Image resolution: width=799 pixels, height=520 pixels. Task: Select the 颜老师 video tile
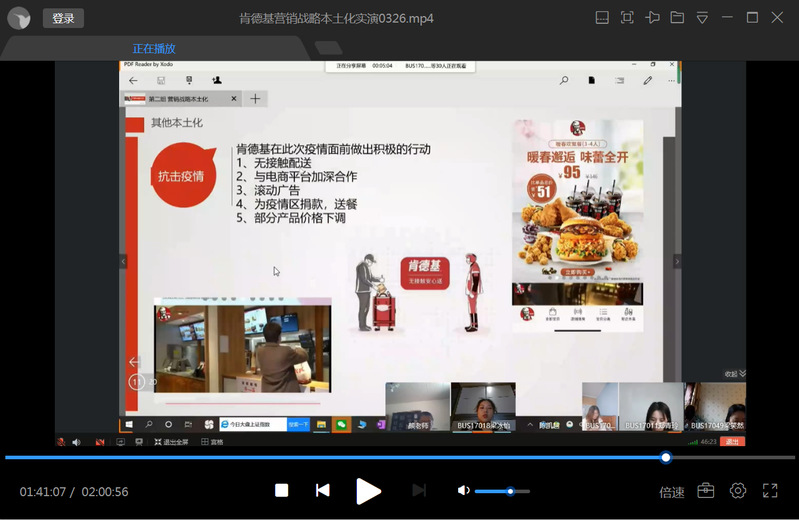coord(417,407)
